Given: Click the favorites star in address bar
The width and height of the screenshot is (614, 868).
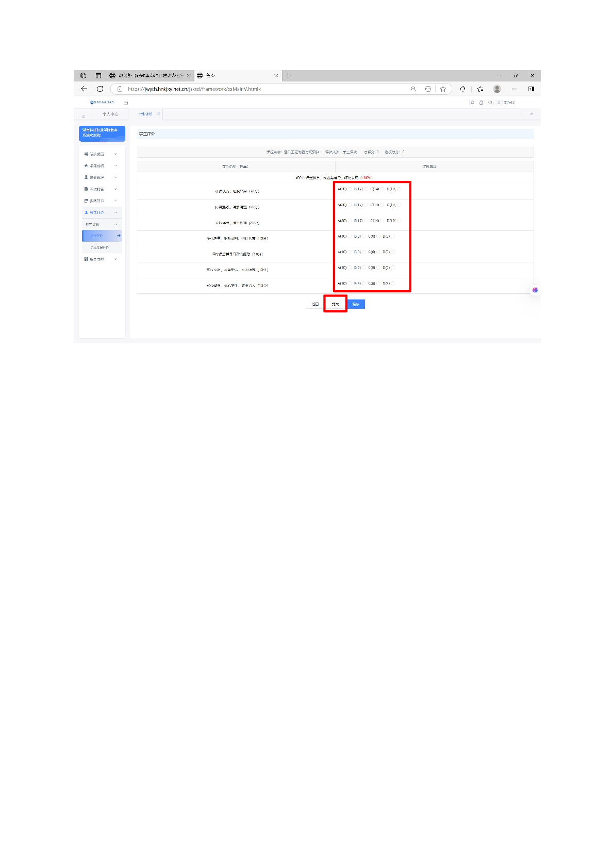Looking at the screenshot, I should click(443, 89).
